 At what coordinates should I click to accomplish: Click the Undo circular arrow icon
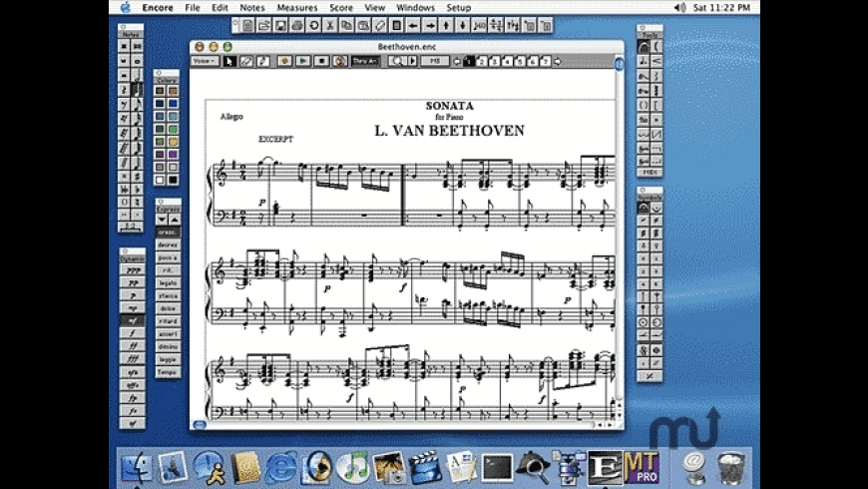(x=314, y=26)
